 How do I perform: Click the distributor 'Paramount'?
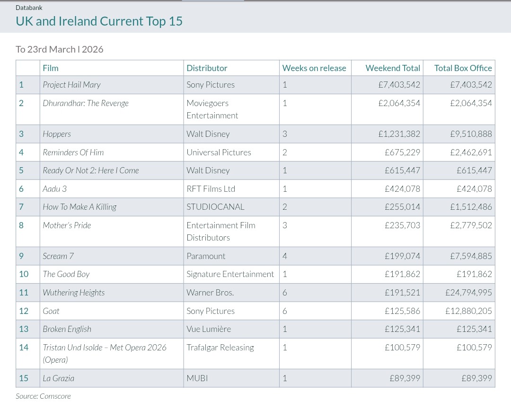(206, 256)
